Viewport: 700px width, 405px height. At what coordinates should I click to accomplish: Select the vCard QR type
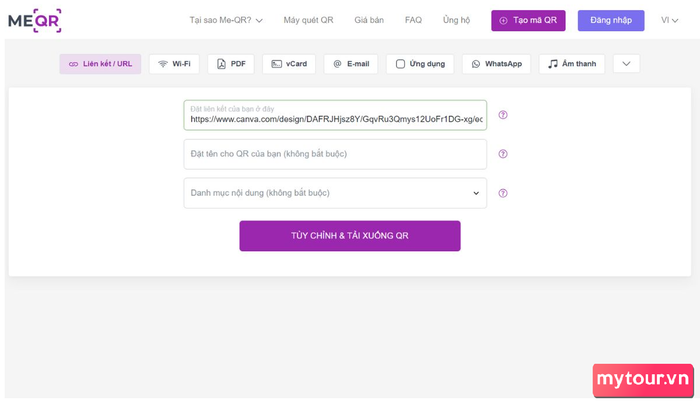pos(288,64)
